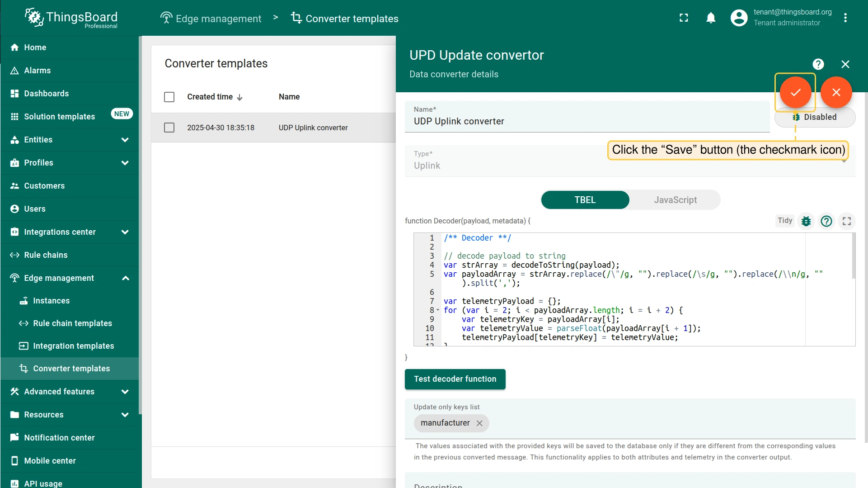868x488 pixels.
Task: Open the debug bug icon above code editor
Action: [x=806, y=221]
